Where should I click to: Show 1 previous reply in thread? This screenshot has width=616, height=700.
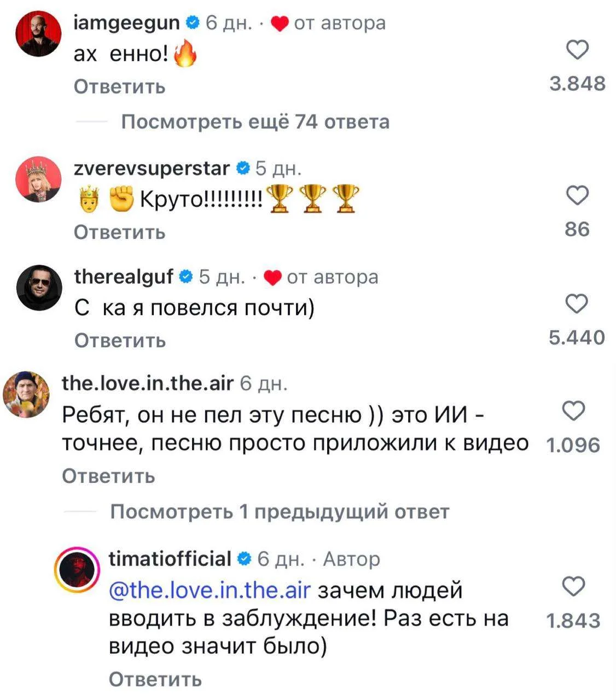click(x=279, y=512)
